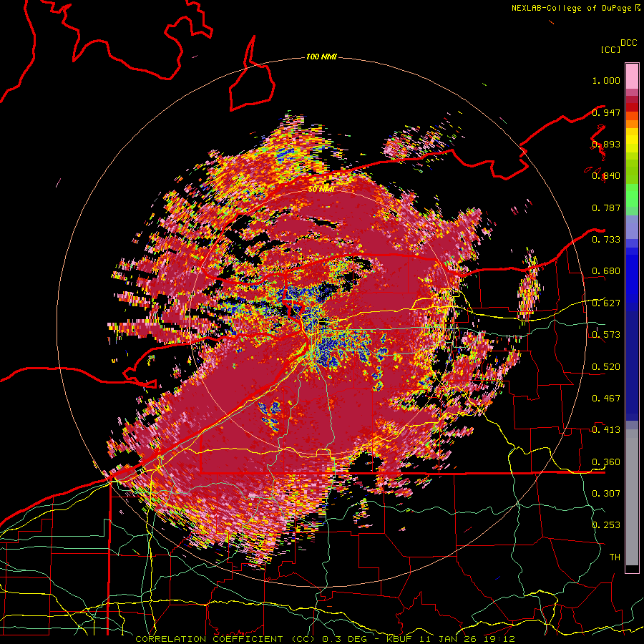Click the pink top segment of the color bar
The width and height of the screenshot is (644, 644).
point(632,76)
